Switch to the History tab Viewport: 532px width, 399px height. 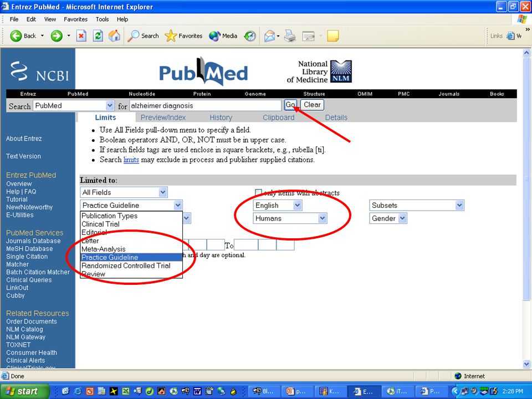coord(221,117)
